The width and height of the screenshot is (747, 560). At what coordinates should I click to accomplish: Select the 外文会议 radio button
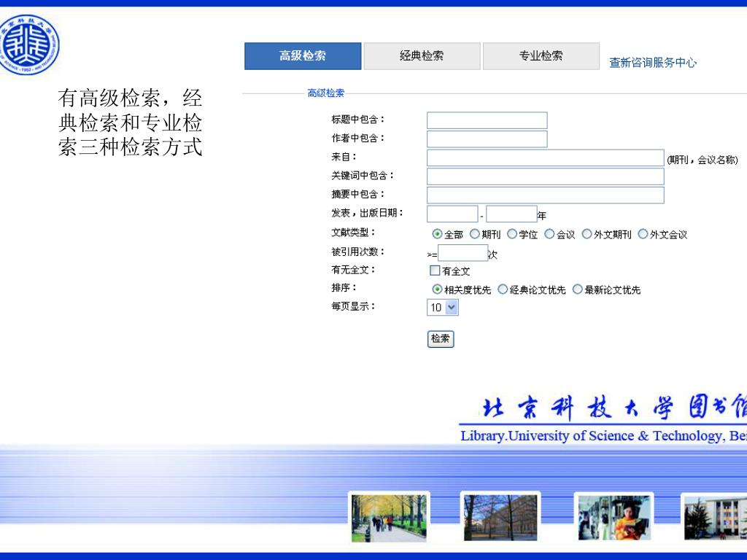pos(643,234)
